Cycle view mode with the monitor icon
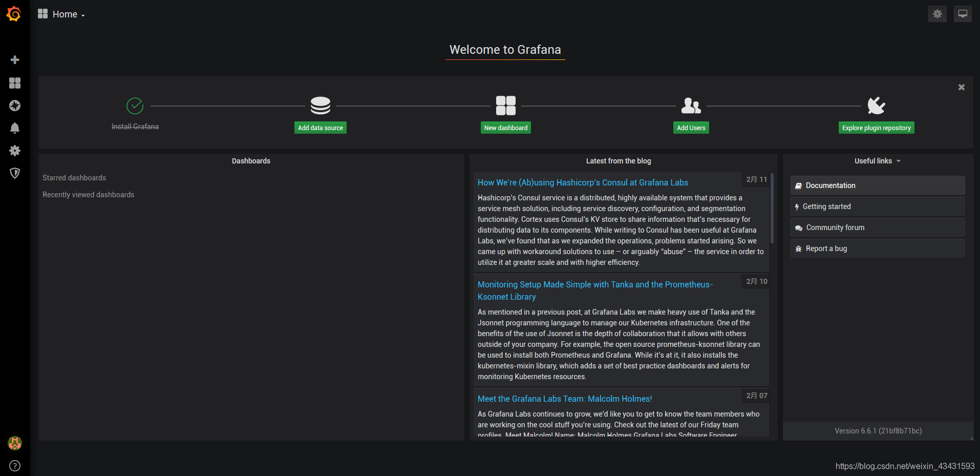This screenshot has width=980, height=476. click(963, 14)
